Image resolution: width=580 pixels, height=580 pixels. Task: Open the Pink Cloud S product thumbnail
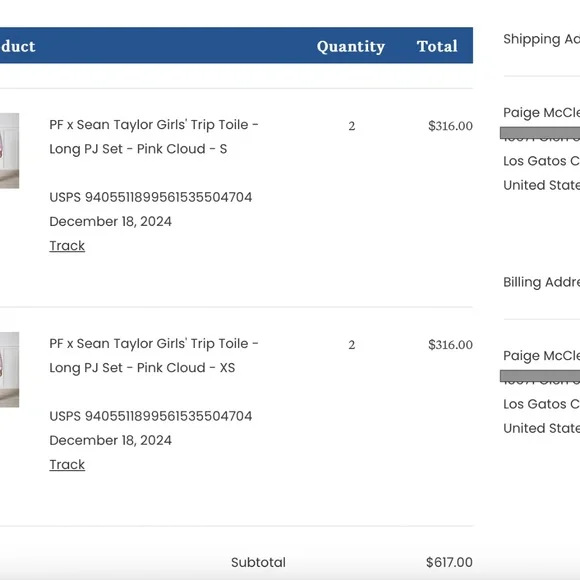[9, 151]
